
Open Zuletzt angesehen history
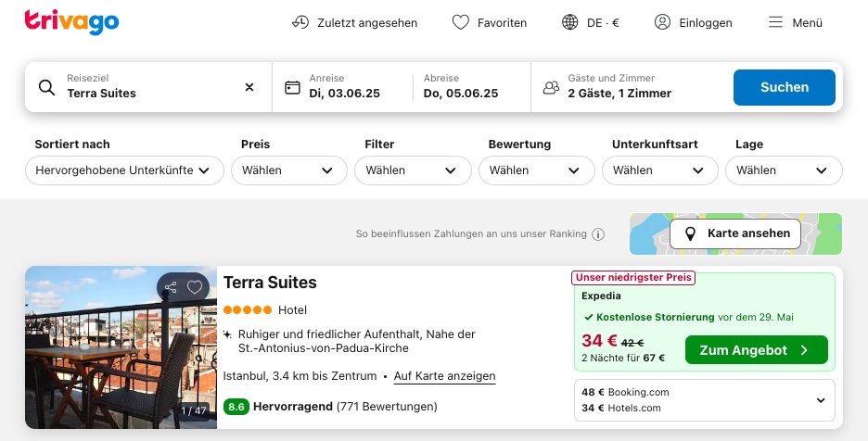(354, 22)
